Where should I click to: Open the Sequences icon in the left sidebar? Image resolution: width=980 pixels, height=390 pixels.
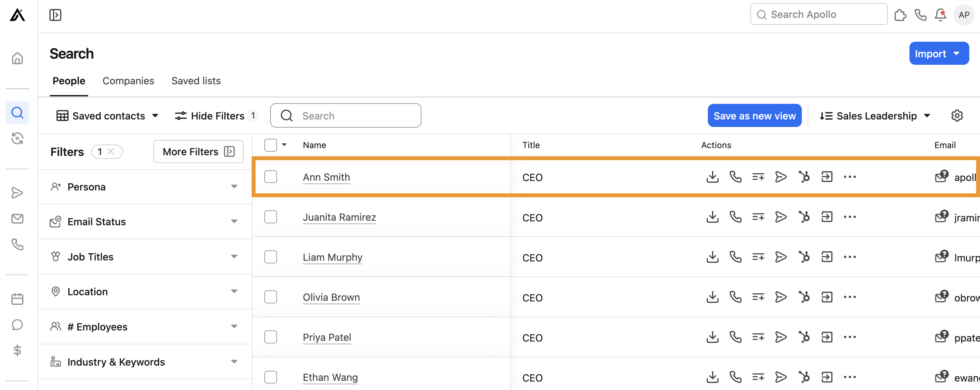click(17, 193)
